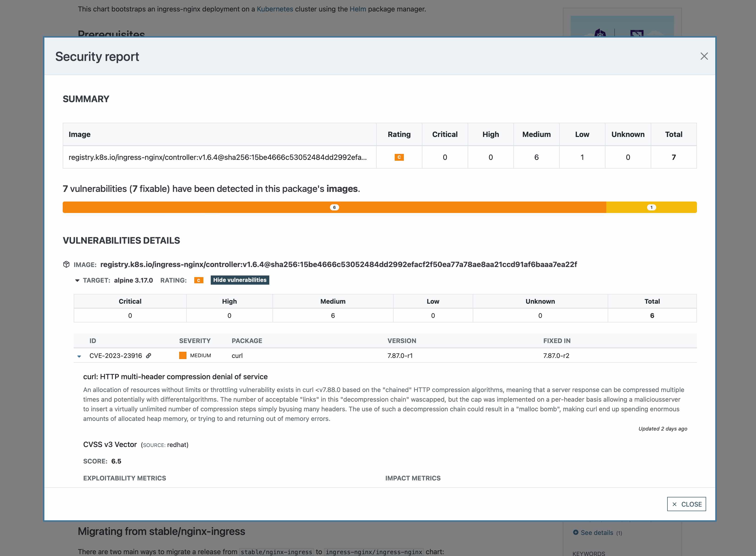
Task: Click the badge showing 1 on yellow bar
Action: tap(651, 207)
